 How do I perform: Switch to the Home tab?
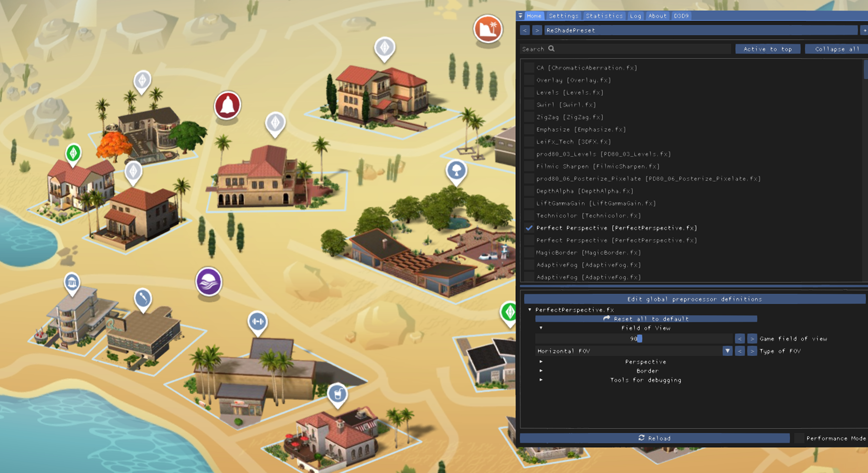(534, 16)
